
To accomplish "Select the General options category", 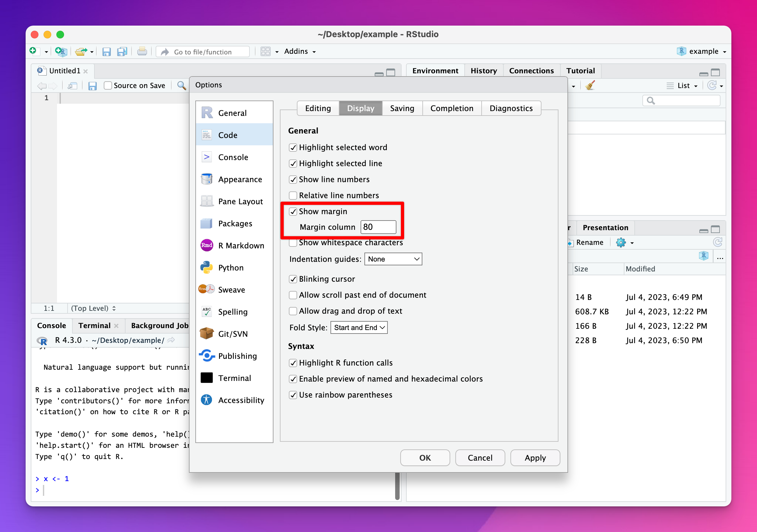I will tap(234, 113).
